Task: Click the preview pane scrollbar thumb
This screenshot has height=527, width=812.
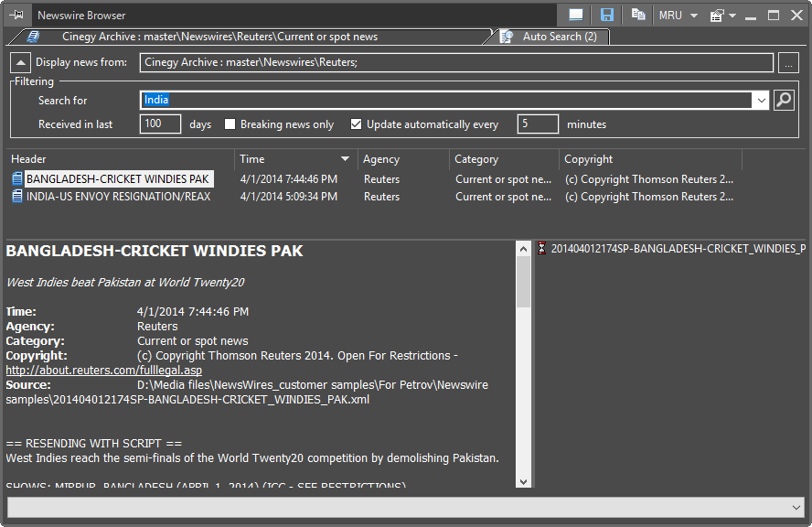Action: pos(523,282)
